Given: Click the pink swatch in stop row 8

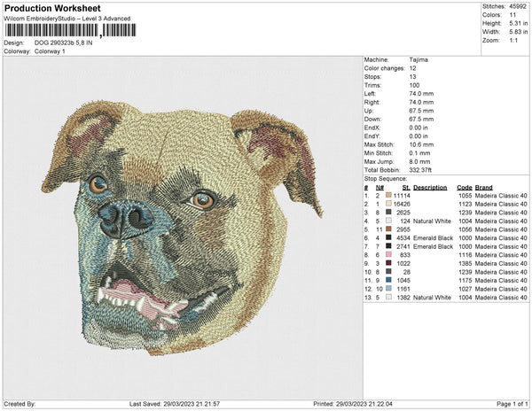Looking at the screenshot, I should point(388,255).
